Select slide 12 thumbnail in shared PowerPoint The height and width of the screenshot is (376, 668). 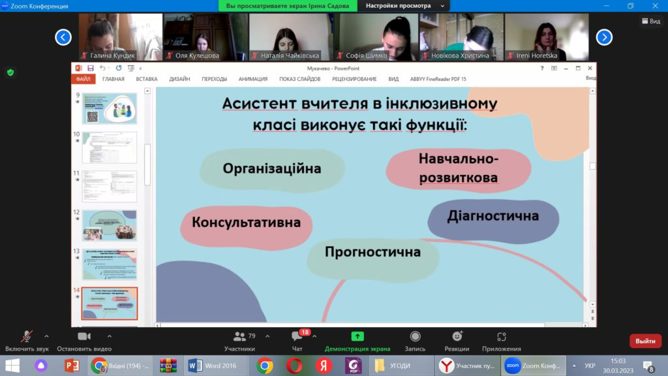[109, 225]
